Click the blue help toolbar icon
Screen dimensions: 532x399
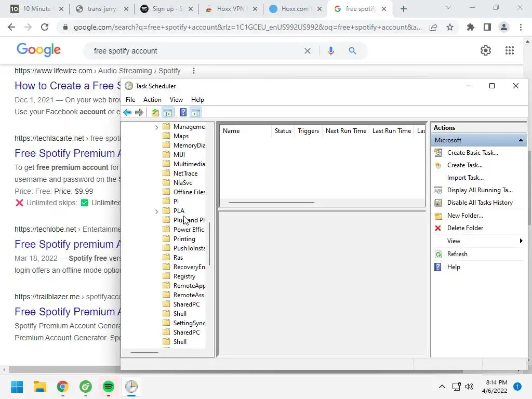[183, 112]
